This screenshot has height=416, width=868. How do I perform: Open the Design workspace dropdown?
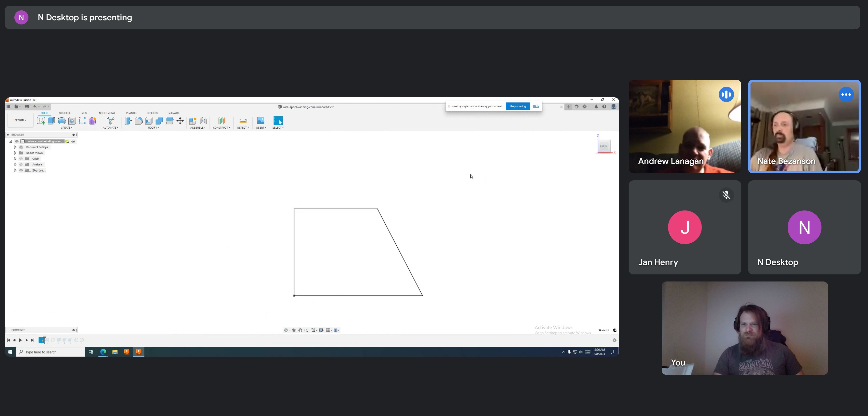(20, 120)
